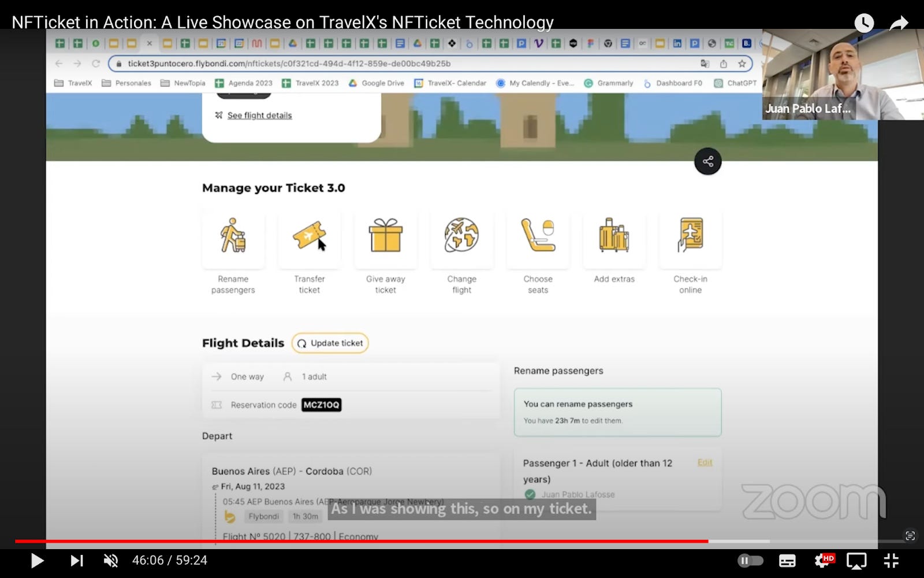Screen dimensions: 924x578
Task: Start Check-in online option
Action: pyautogui.click(x=691, y=240)
